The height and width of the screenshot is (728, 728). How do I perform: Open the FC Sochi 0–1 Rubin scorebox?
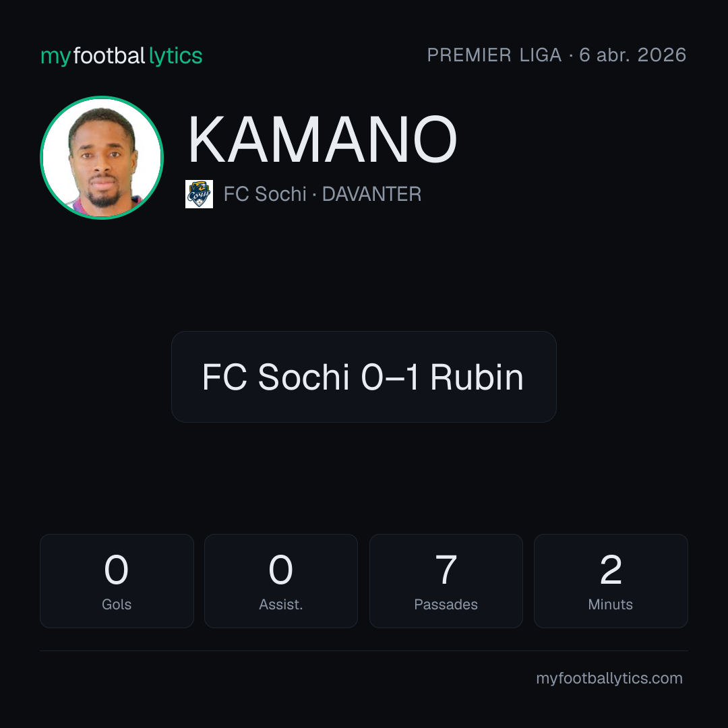363,377
